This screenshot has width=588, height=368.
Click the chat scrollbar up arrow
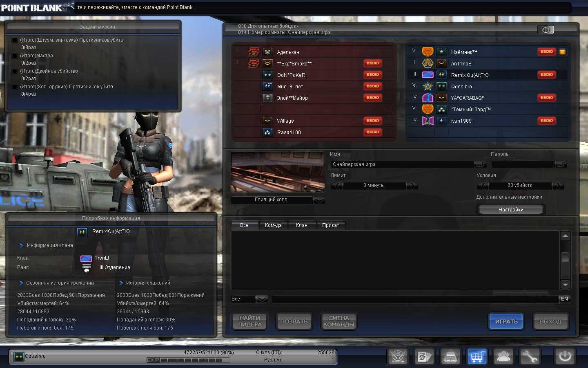[x=565, y=236]
